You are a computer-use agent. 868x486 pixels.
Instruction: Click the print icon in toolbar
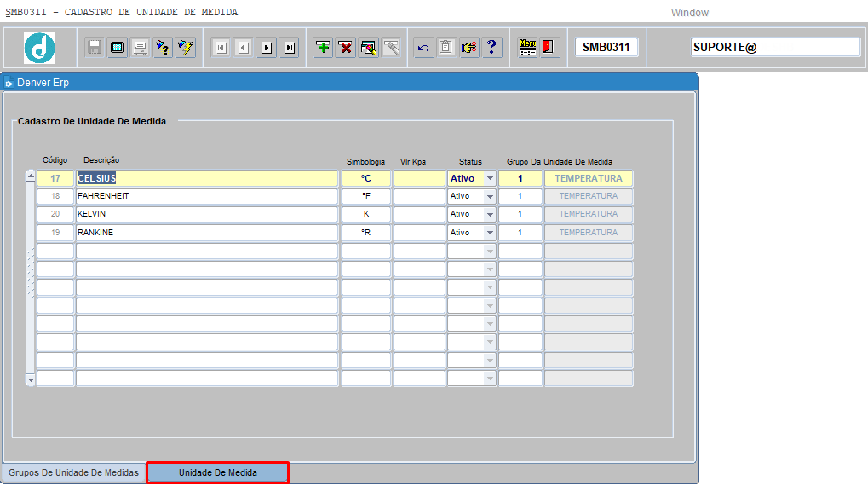pyautogui.click(x=140, y=48)
